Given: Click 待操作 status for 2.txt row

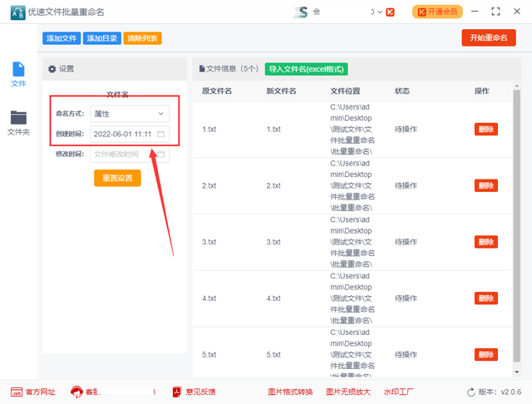Looking at the screenshot, I should click(x=406, y=185).
